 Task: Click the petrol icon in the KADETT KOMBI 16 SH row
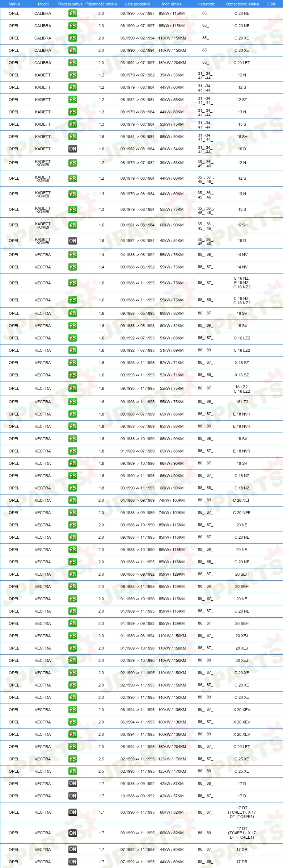[x=72, y=225]
